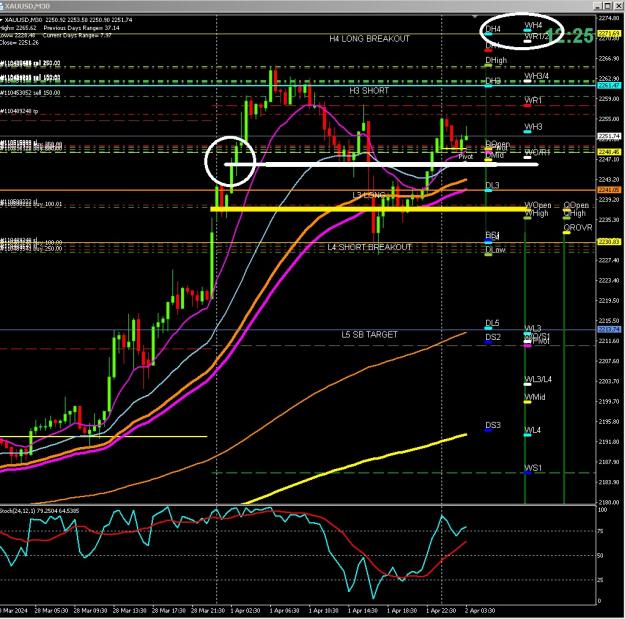Screen dimensions: 625x620
Task: Click the WOpen weekly open label
Action: coord(537,205)
